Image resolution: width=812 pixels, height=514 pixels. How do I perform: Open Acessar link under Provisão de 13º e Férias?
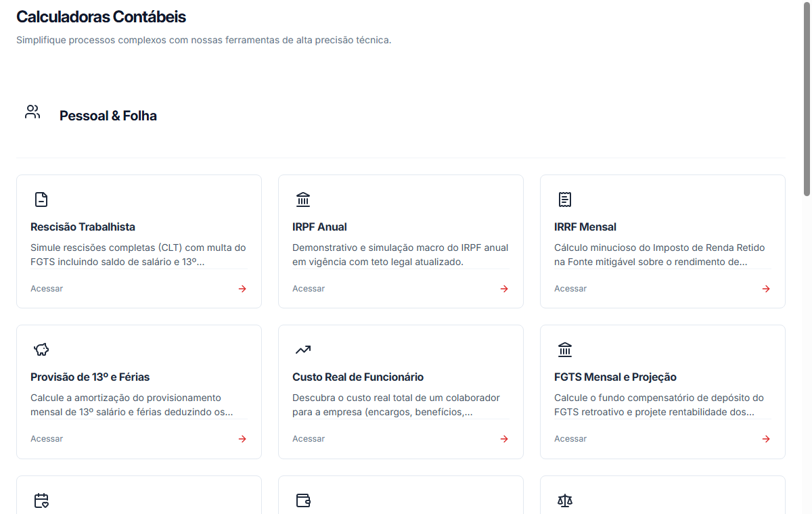(x=47, y=439)
